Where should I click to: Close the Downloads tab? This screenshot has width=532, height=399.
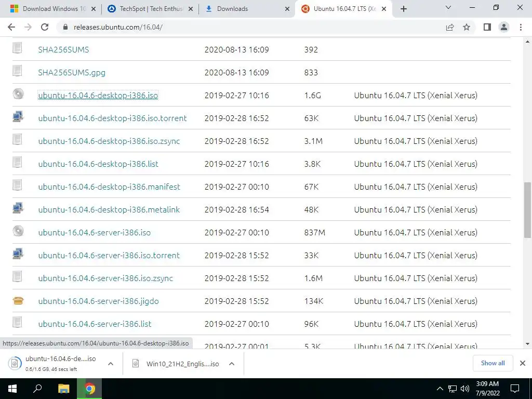pyautogui.click(x=287, y=9)
